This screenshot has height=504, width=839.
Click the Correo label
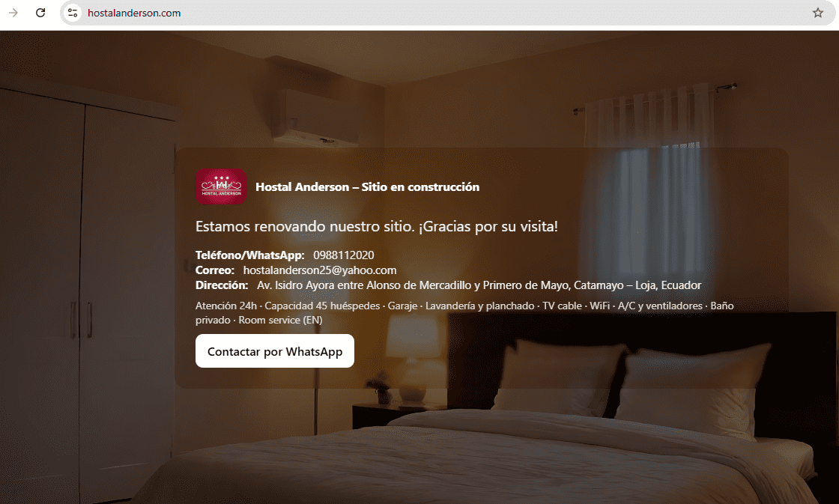pos(214,270)
